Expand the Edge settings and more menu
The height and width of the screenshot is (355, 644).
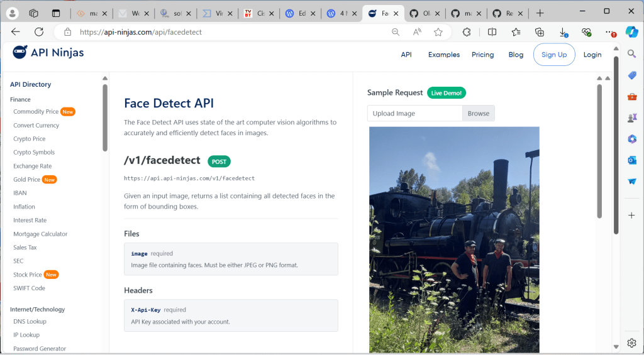(x=609, y=32)
